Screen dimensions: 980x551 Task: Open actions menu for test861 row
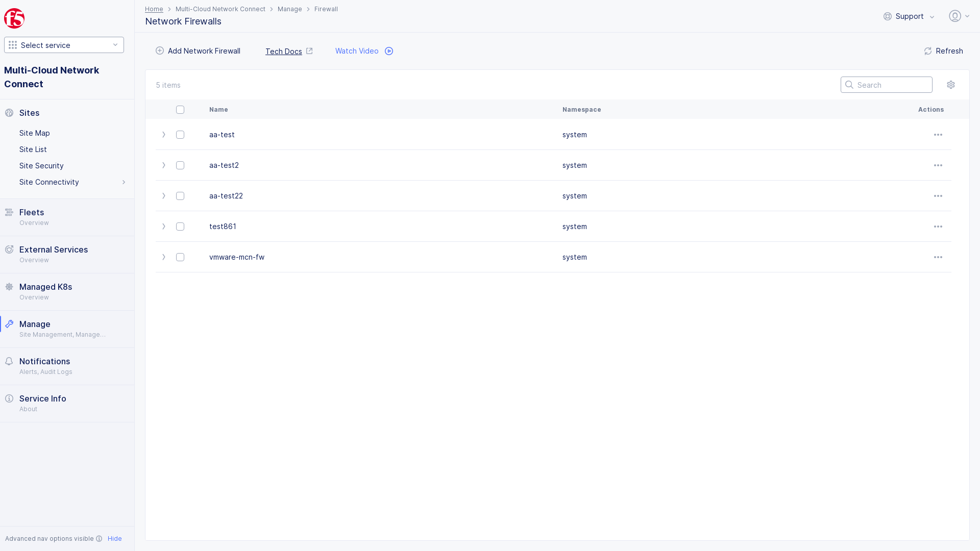pyautogui.click(x=938, y=227)
